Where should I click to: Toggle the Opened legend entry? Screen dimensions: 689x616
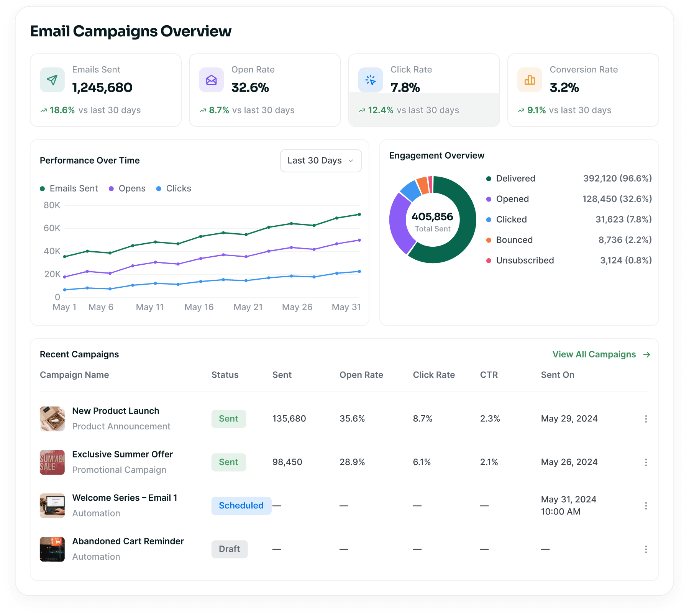pyautogui.click(x=507, y=199)
